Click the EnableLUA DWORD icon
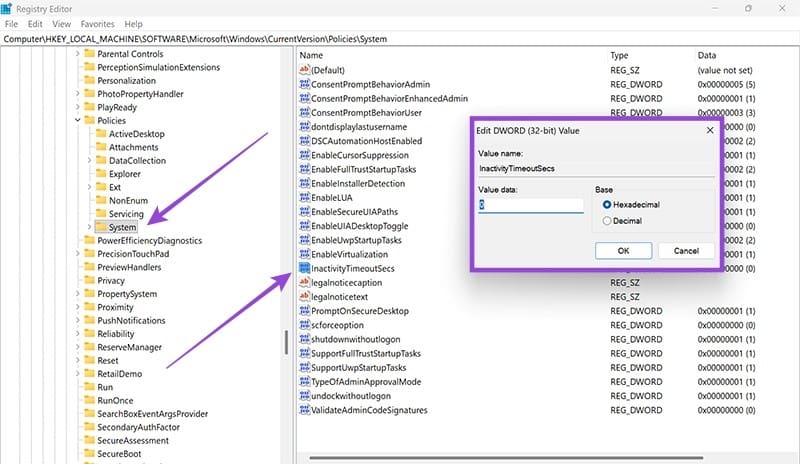 click(x=304, y=198)
